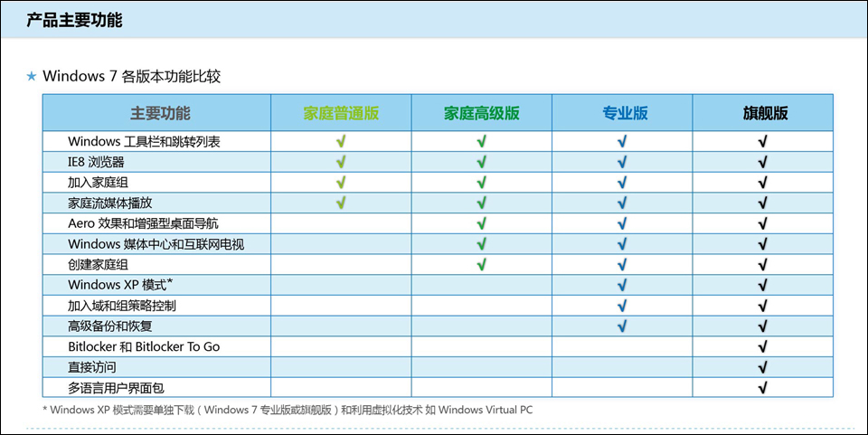This screenshot has height=435, width=868.
Task: Click the Windows XP 模式* row label
Action: (120, 285)
